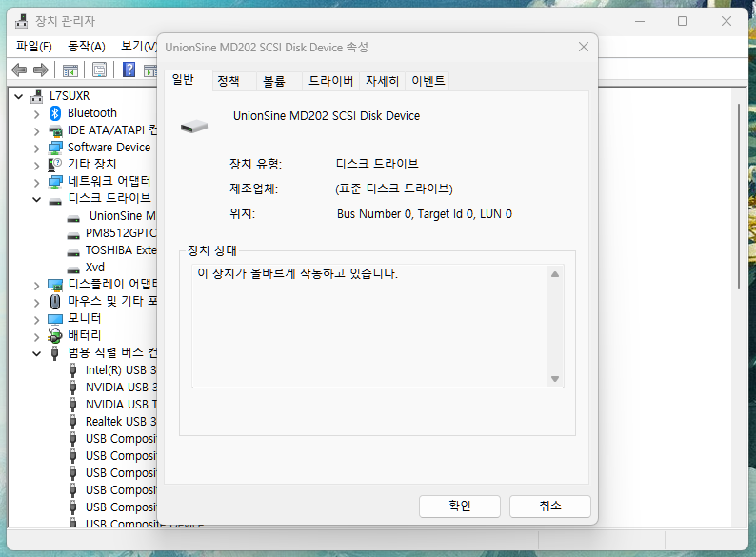The width and height of the screenshot is (756, 557).
Task: Click disk icon beside TOSHIBA External
Action: 73,252
